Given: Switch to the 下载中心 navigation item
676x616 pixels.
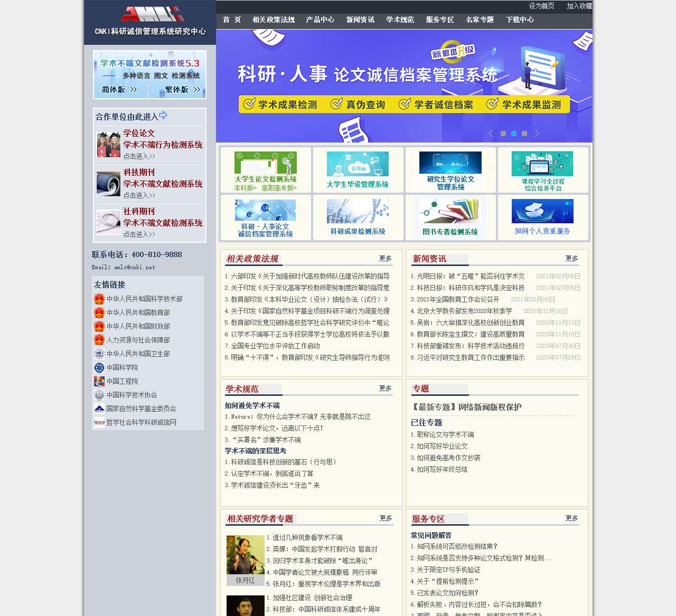Looking at the screenshot, I should pos(520,20).
